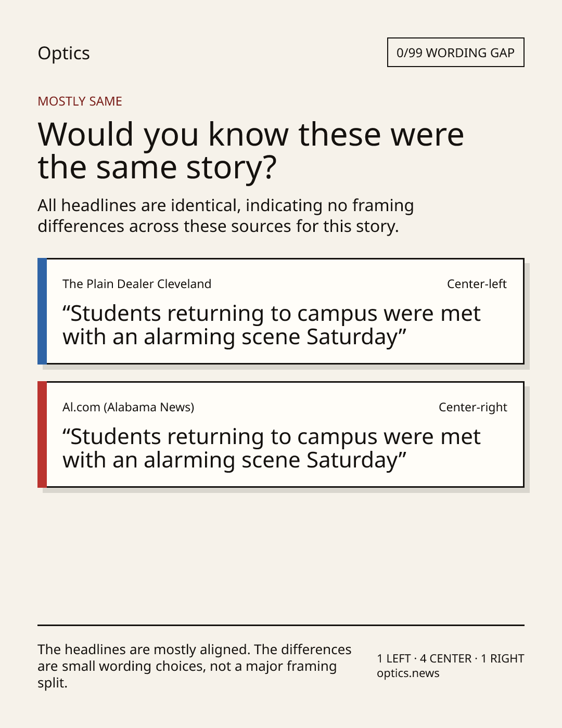This screenshot has width=562, height=728.
Task: Click the Al.com quoted headline text
Action: [x=271, y=448]
